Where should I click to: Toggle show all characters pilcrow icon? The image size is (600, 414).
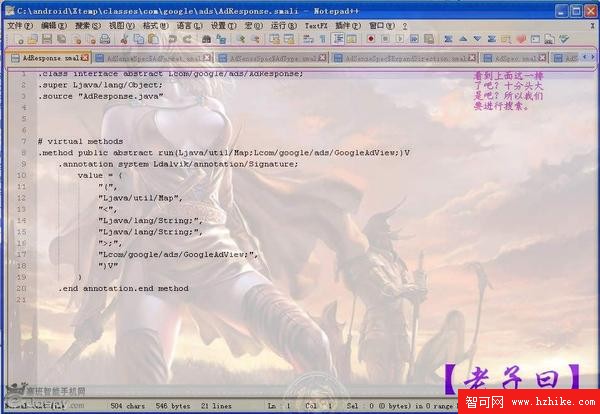pos(323,39)
